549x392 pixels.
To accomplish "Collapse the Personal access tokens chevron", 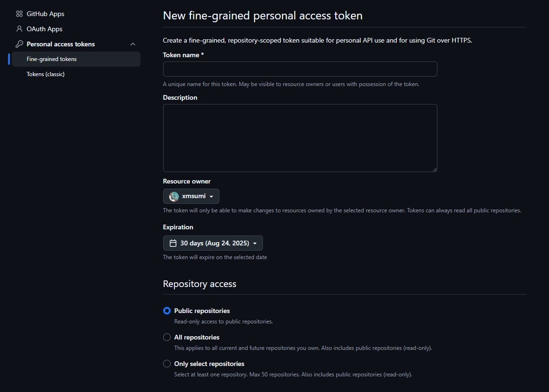I will click(133, 44).
